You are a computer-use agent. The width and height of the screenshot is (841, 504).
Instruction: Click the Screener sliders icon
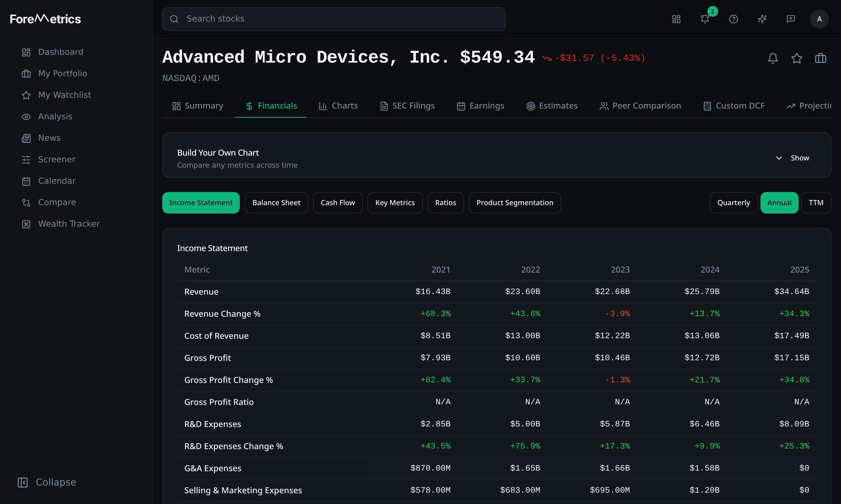pyautogui.click(x=26, y=160)
